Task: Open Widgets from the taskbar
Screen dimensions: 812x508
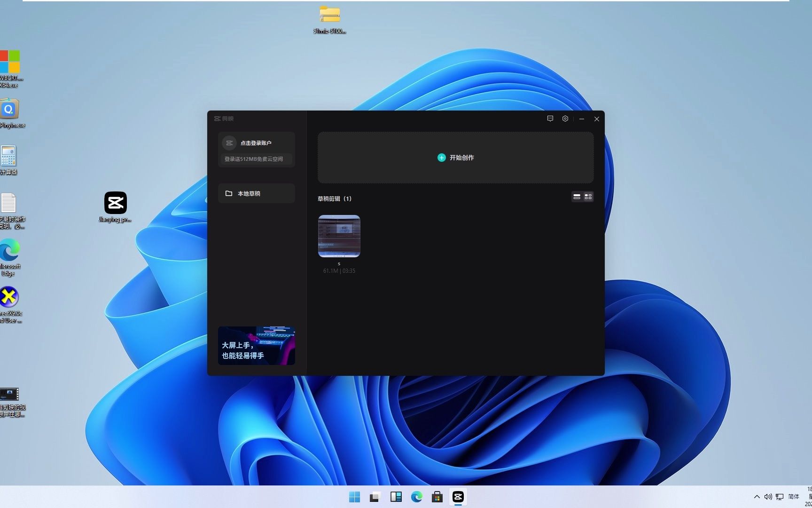Action: pyautogui.click(x=396, y=497)
